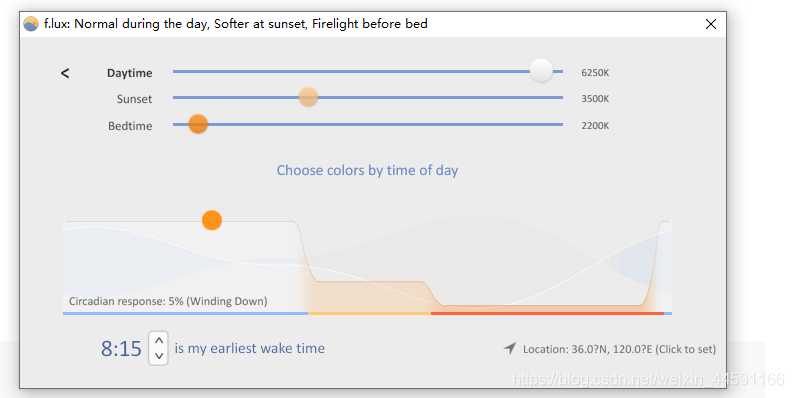The width and height of the screenshot is (794, 398).
Task: Click the Daytime slider white handle
Action: click(541, 71)
